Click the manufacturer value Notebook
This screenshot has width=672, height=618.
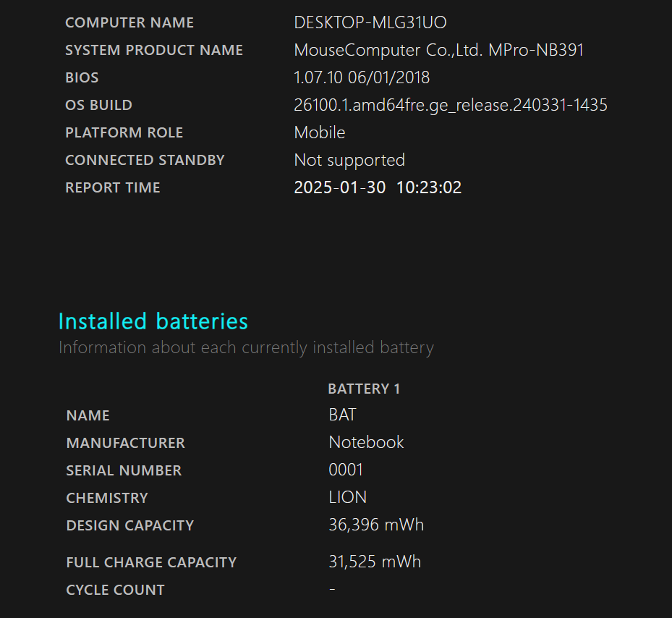366,442
